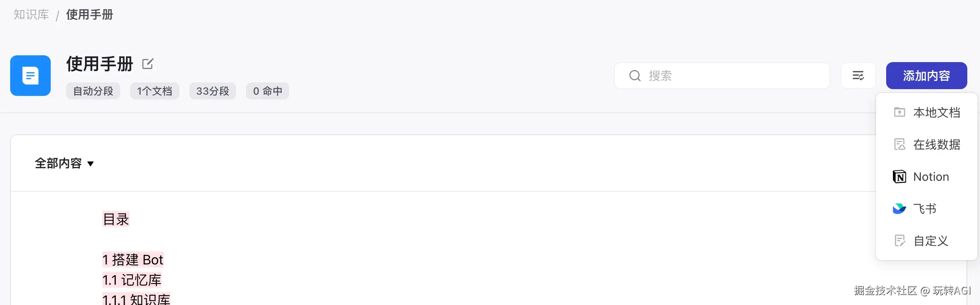Click the local document upload icon
Image resolution: width=980 pixels, height=305 pixels.
click(x=899, y=112)
